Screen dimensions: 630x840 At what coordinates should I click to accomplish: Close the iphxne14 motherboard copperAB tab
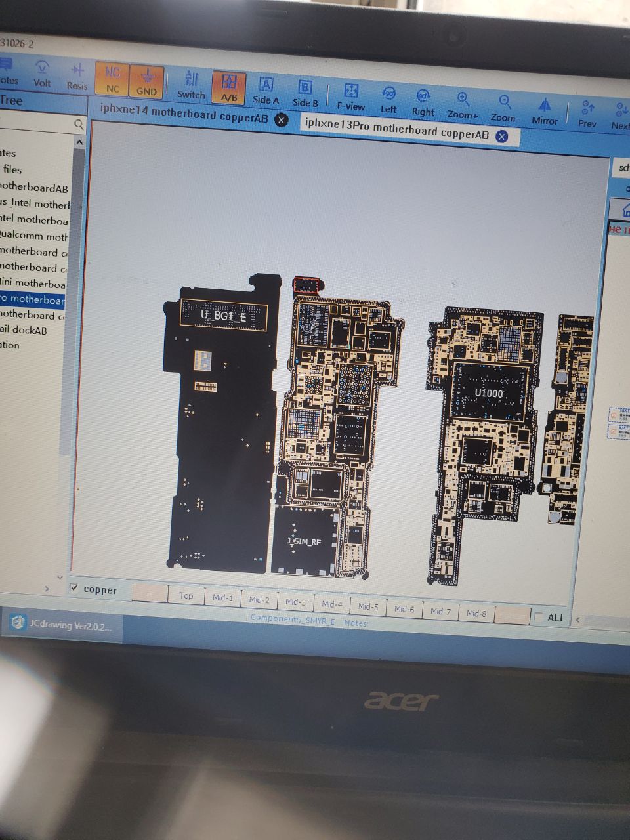click(281, 119)
